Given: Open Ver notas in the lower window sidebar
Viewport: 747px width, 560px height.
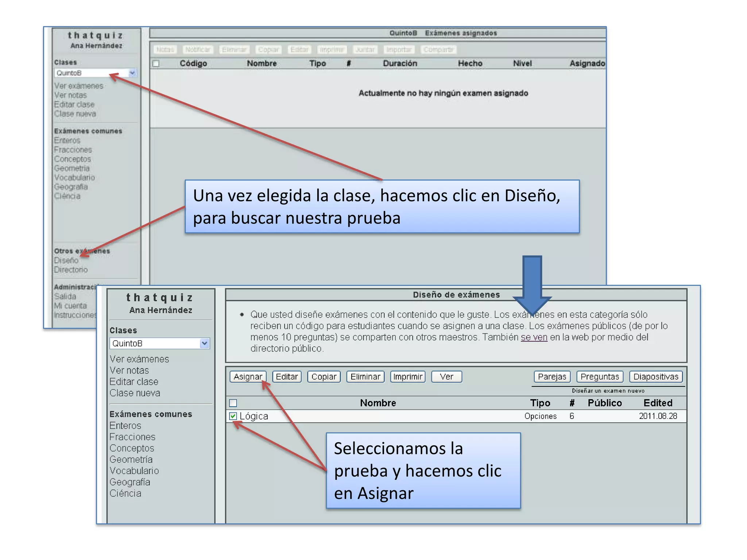Looking at the screenshot, I should tap(129, 370).
